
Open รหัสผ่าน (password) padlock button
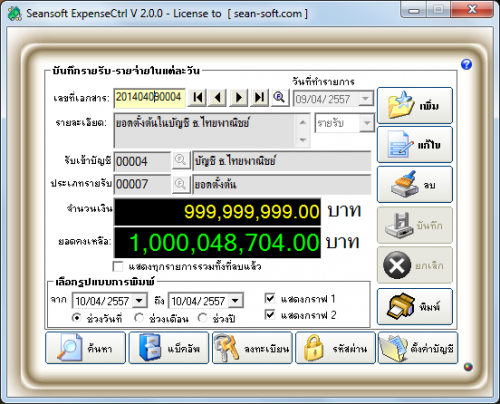(335, 348)
